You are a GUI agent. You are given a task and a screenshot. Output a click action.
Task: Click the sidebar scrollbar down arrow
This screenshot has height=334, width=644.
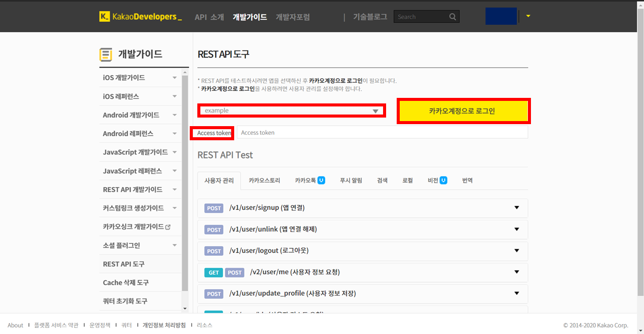point(185,308)
